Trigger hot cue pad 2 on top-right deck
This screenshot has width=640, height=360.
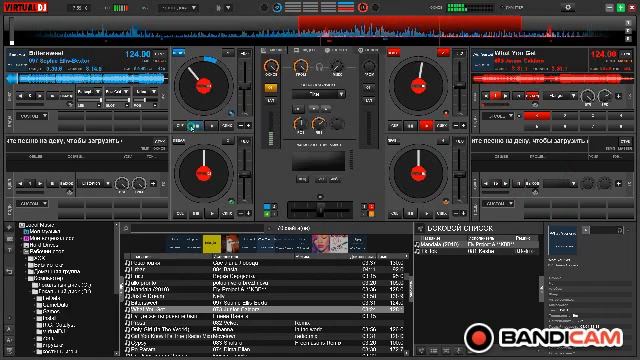pos(565,116)
